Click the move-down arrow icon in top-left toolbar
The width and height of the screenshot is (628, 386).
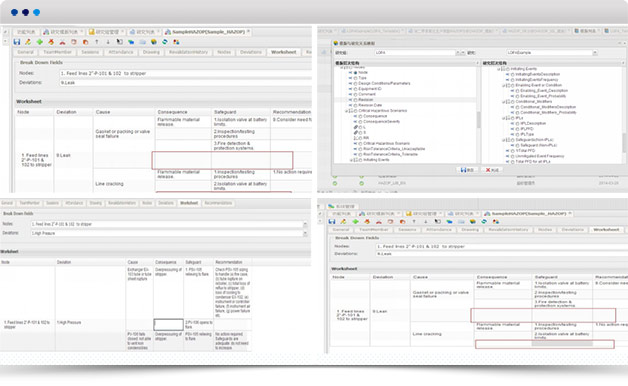click(108, 42)
